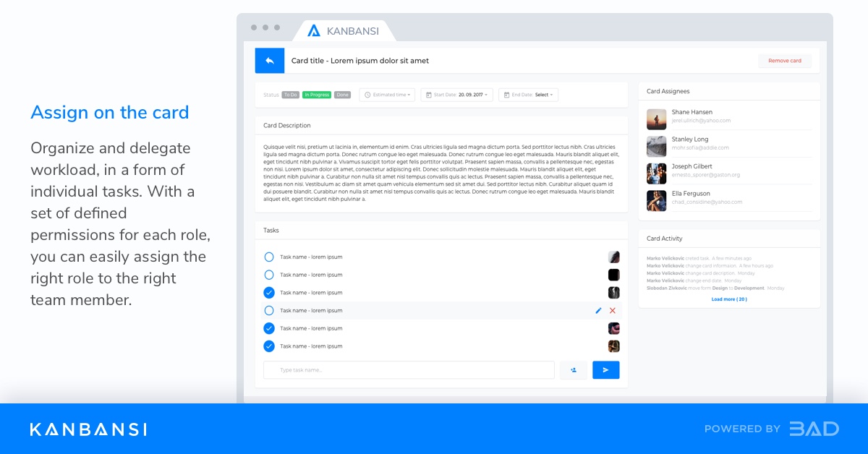Click the KANBANSI logo in the footer

[88, 429]
